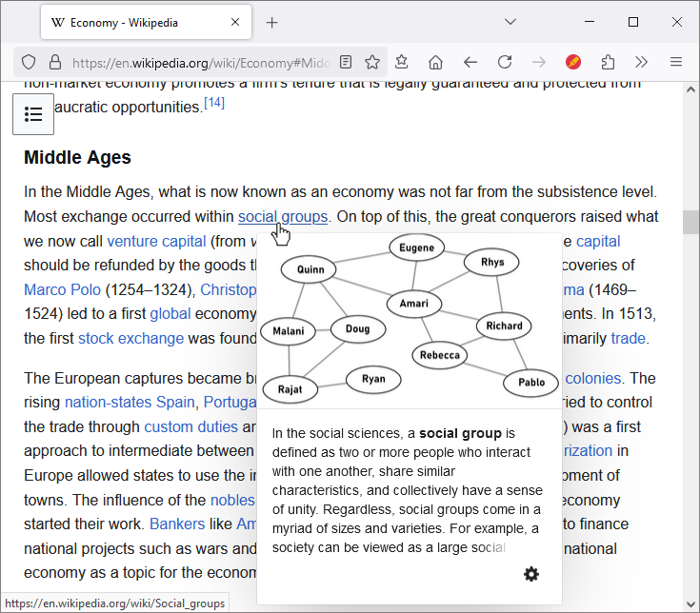Reload the page with the refresh icon

pos(505,62)
